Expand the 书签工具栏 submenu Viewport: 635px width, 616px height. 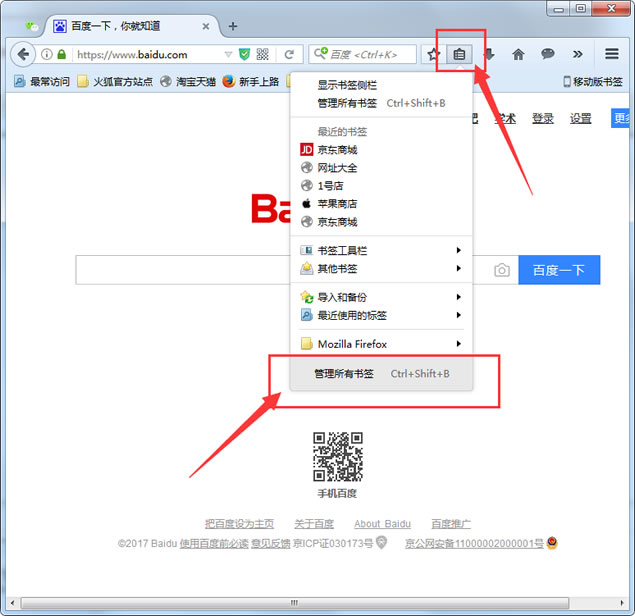[x=381, y=251]
